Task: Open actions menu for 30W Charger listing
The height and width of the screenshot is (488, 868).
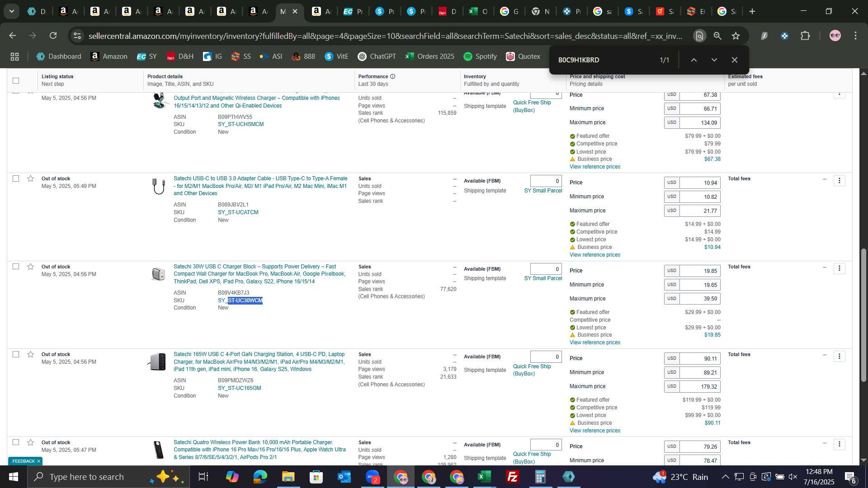Action: 840,268
